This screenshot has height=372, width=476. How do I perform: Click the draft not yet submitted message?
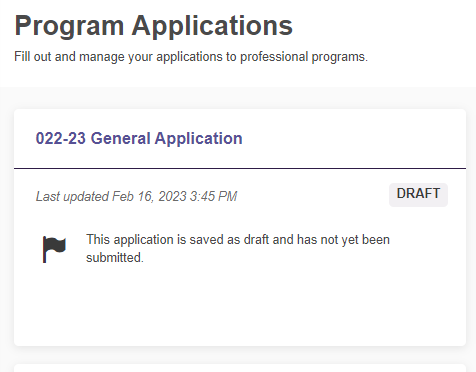(x=238, y=249)
